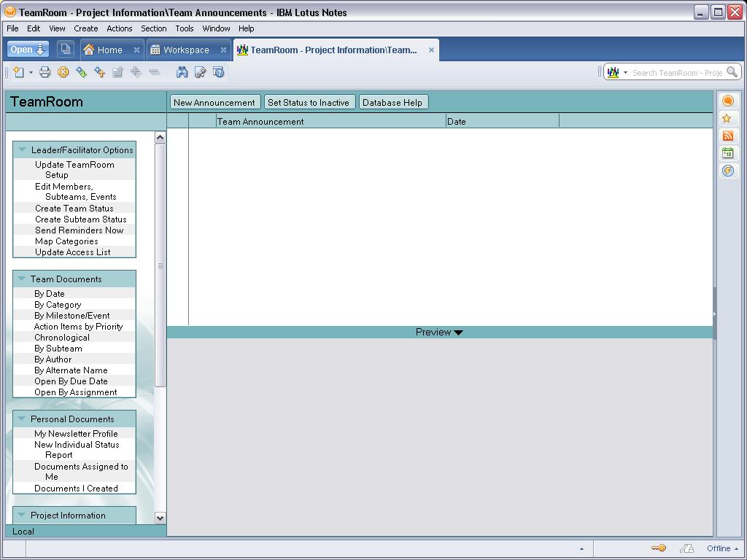Open Documents I Created view
The image size is (747, 560).
point(76,488)
